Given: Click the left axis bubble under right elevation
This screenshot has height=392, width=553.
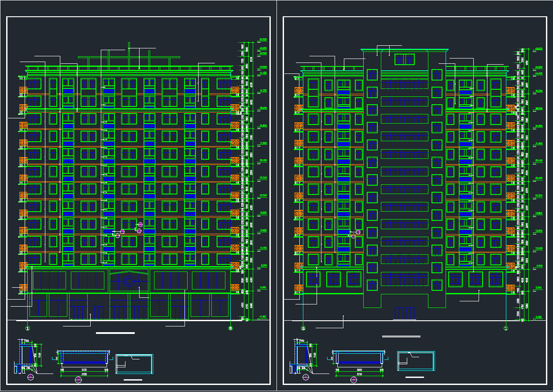Looking at the screenshot, I should 303,328.
